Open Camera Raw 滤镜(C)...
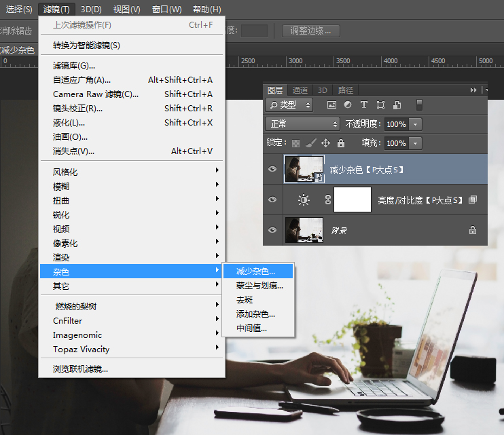 point(131,94)
